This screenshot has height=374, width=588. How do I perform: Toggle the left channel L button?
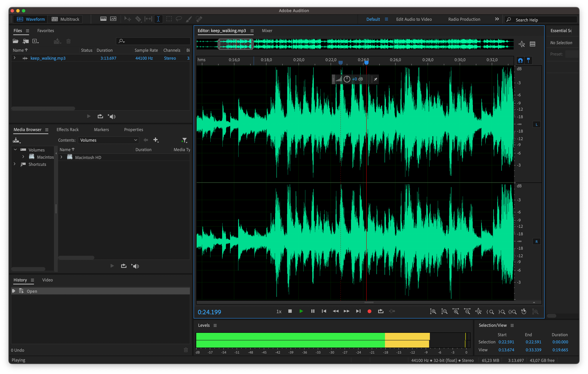536,124
